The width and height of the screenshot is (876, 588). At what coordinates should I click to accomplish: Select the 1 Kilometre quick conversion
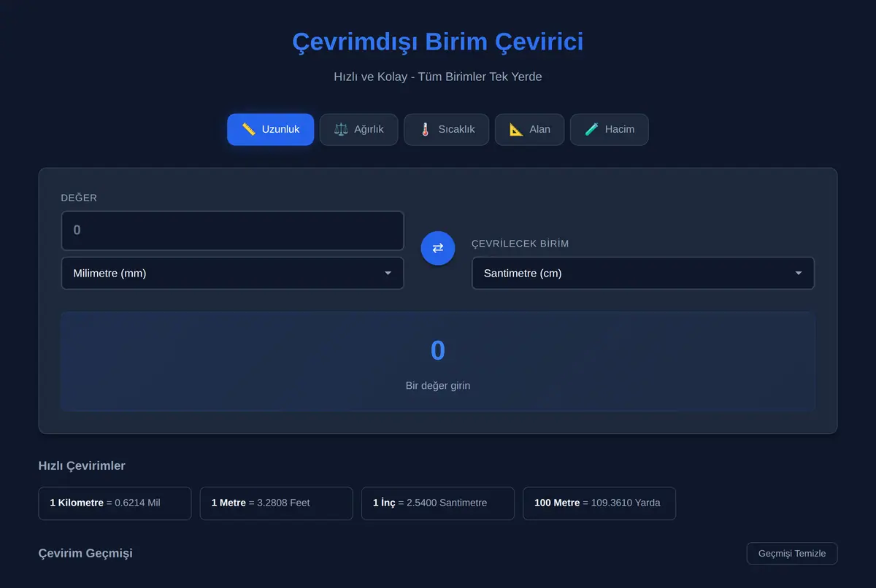115,503
